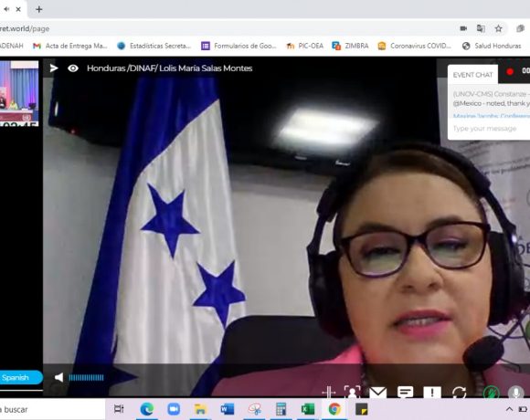Click the exclamation alert icon

[432, 393]
